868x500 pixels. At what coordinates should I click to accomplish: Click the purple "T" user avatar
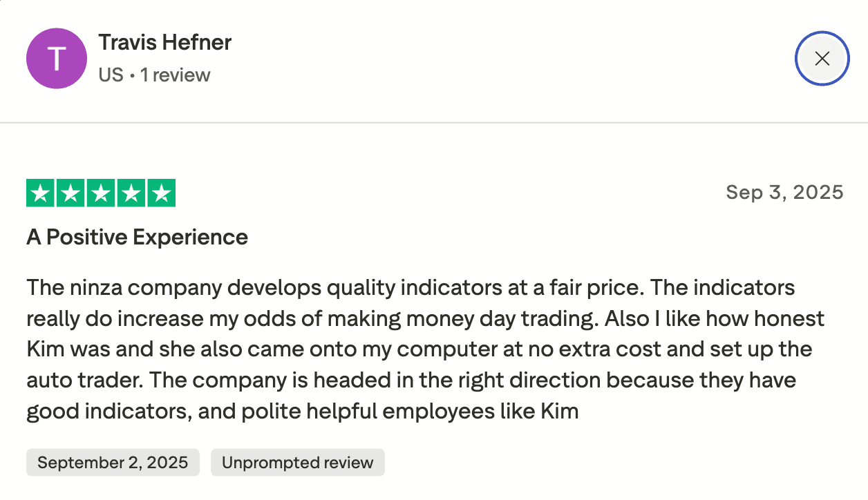(57, 59)
